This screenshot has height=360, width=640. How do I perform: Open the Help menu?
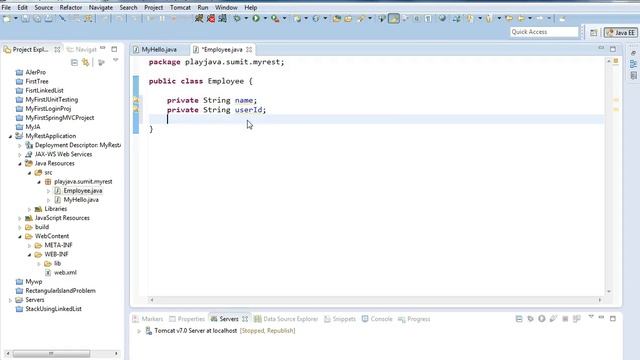tap(251, 7)
